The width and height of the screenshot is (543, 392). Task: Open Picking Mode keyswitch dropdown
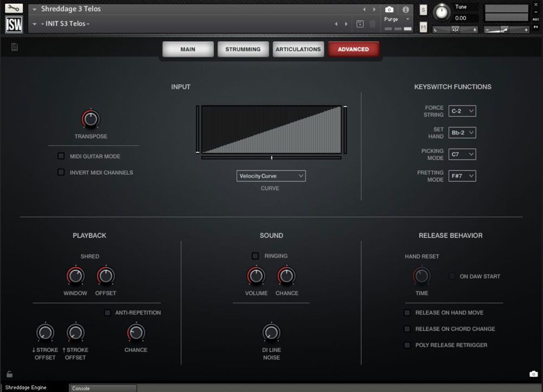[462, 154]
